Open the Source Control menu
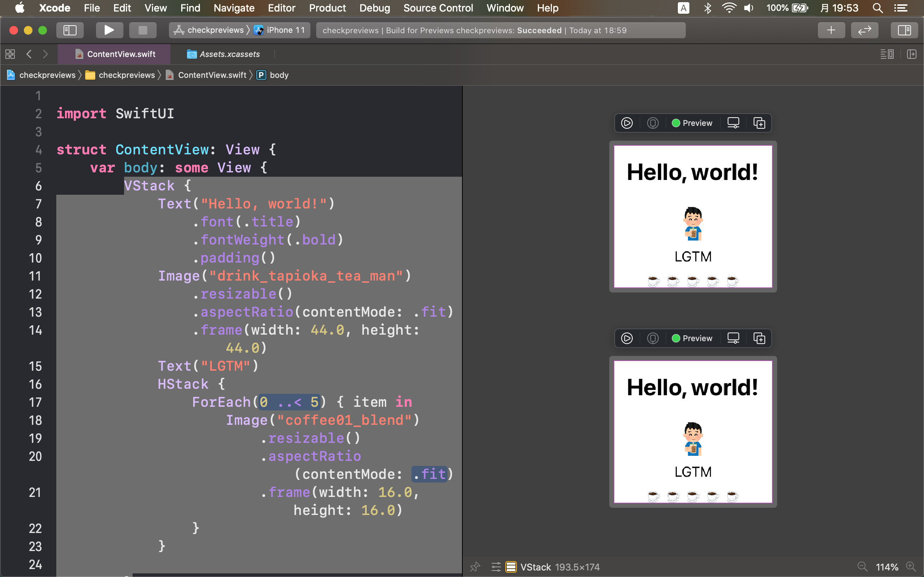Image resolution: width=924 pixels, height=577 pixels. (x=438, y=8)
